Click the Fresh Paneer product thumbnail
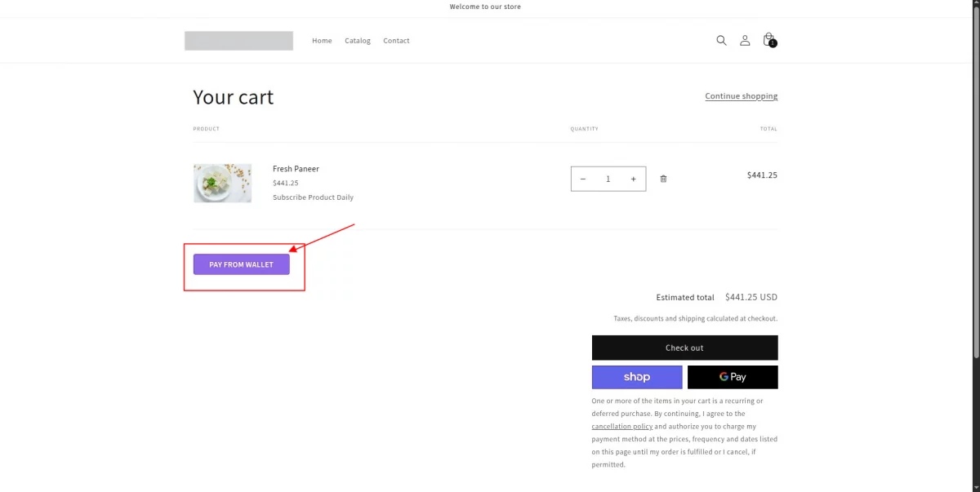This screenshot has width=980, height=492. 222,183
